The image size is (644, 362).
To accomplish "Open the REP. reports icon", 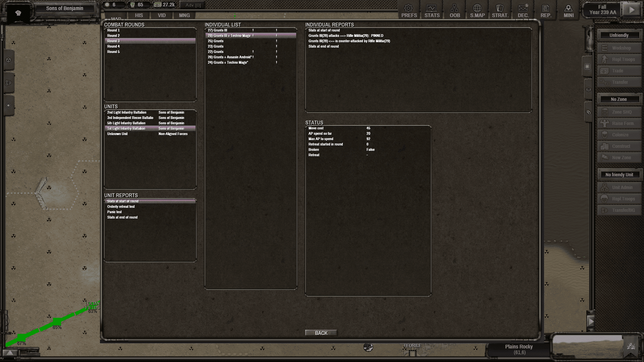I will click(x=545, y=10).
